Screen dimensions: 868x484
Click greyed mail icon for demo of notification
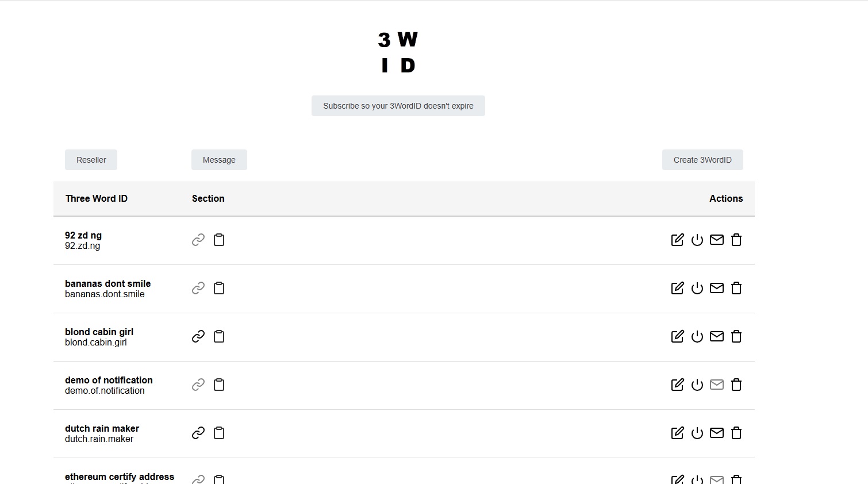717,385
